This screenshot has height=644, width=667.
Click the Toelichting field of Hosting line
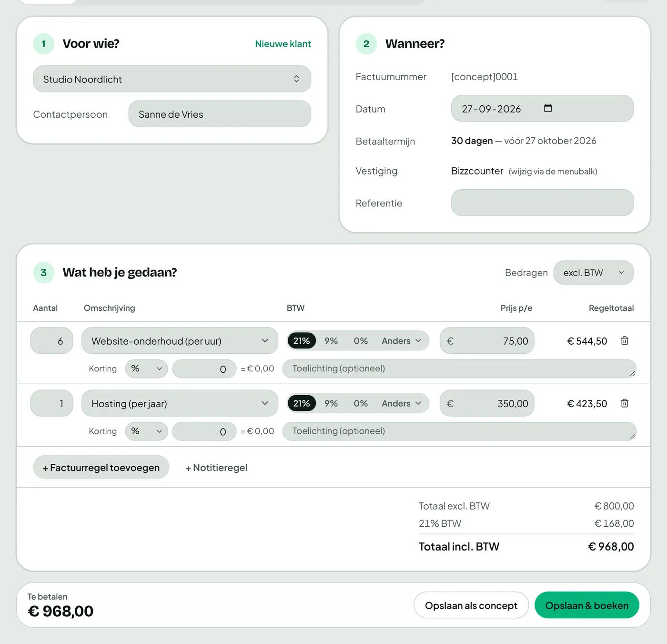(459, 431)
